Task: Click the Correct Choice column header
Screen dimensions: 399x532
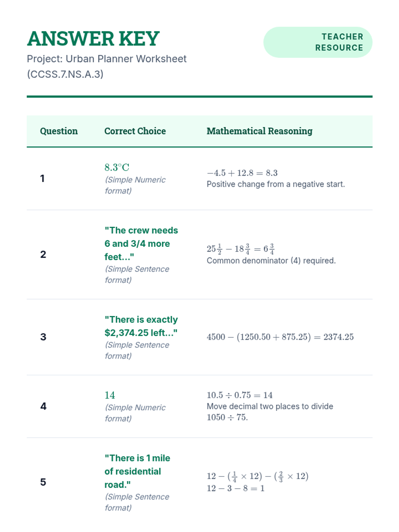Action: pyautogui.click(x=135, y=131)
